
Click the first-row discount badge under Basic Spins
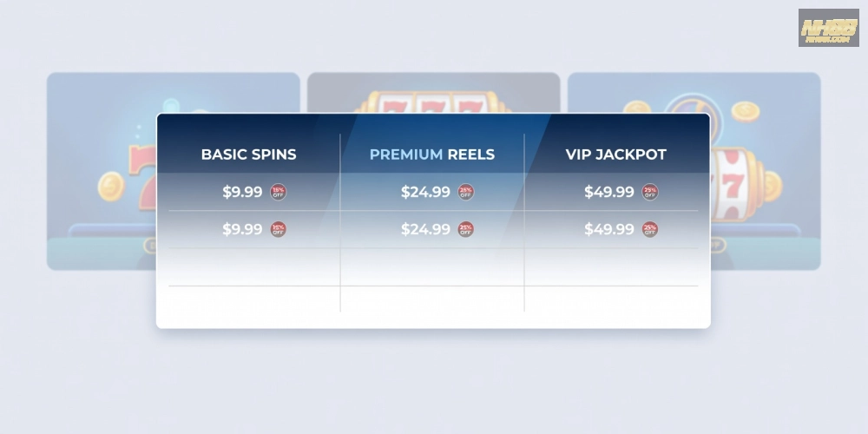click(x=278, y=192)
